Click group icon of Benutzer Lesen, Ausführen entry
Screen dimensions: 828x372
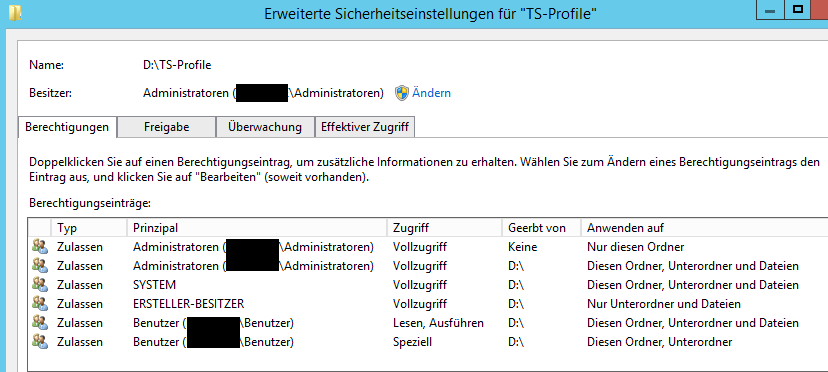click(x=40, y=323)
